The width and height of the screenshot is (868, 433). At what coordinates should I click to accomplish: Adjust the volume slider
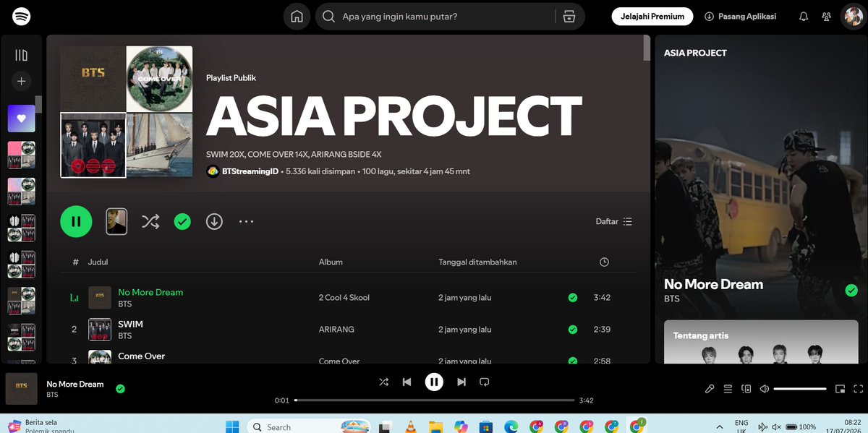click(x=799, y=389)
